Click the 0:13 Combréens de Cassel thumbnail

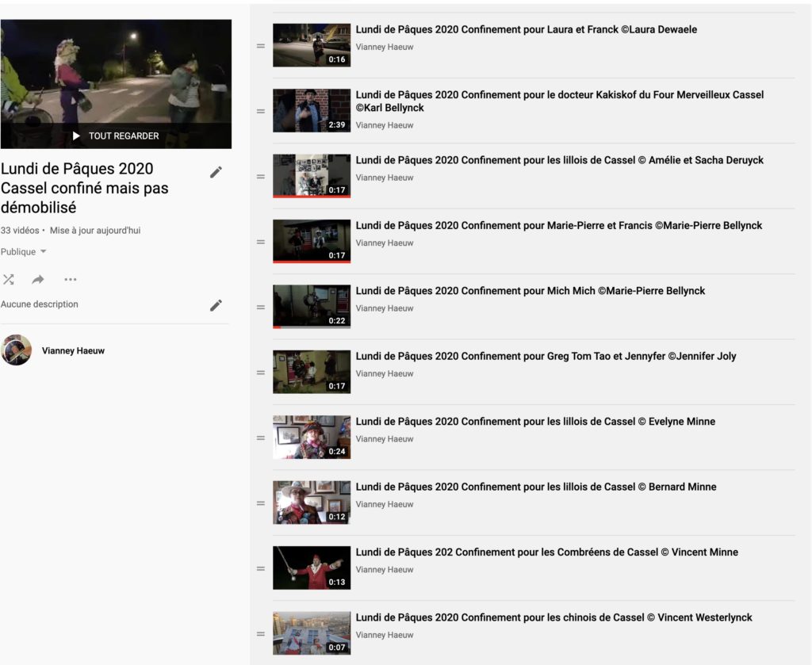pos(312,568)
